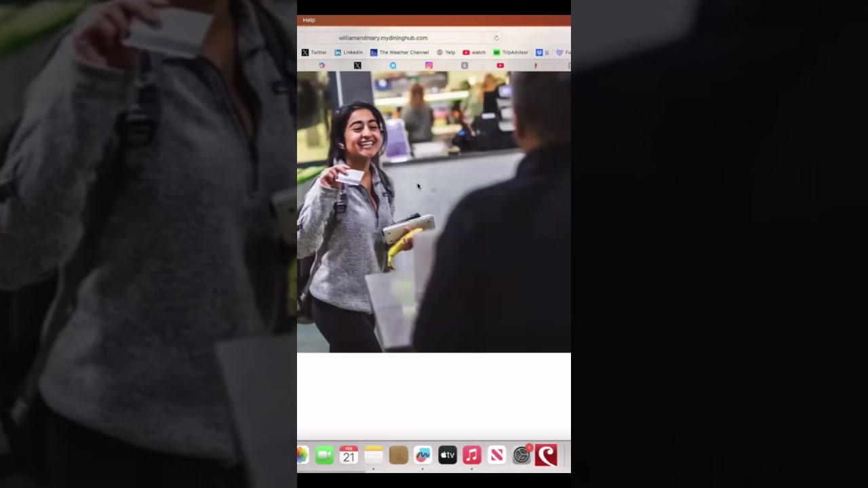This screenshot has height=488, width=868.
Task: Open the Yelp bookmark
Action: tap(446, 52)
